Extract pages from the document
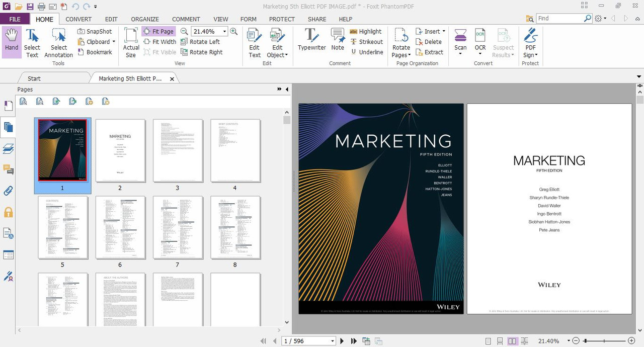The width and height of the screenshot is (644, 347). click(429, 52)
